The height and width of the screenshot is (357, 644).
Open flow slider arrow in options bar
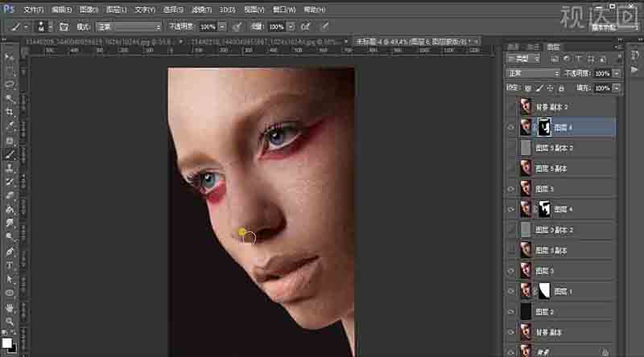point(291,27)
